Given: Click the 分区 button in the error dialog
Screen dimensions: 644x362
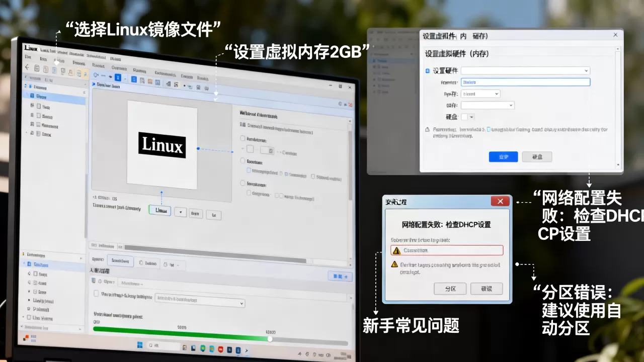Looking at the screenshot, I should (x=450, y=289).
